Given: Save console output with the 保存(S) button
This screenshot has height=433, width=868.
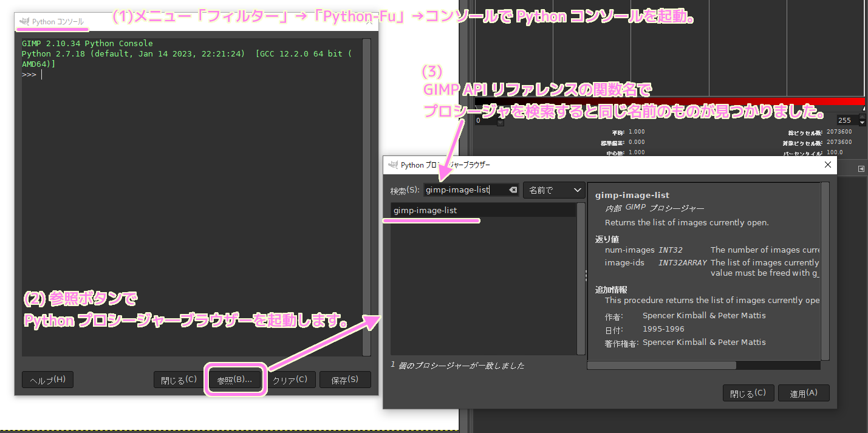Looking at the screenshot, I should pos(345,380).
